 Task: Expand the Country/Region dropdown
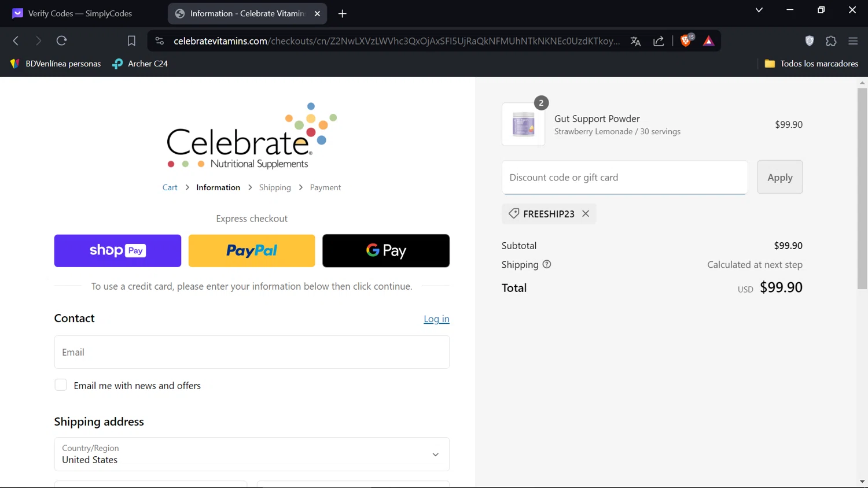435,454
